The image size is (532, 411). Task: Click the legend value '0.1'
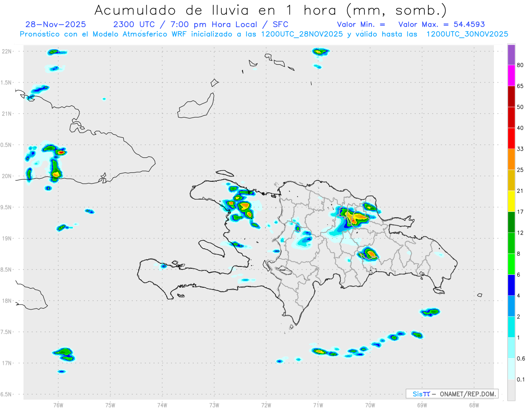[521, 379]
